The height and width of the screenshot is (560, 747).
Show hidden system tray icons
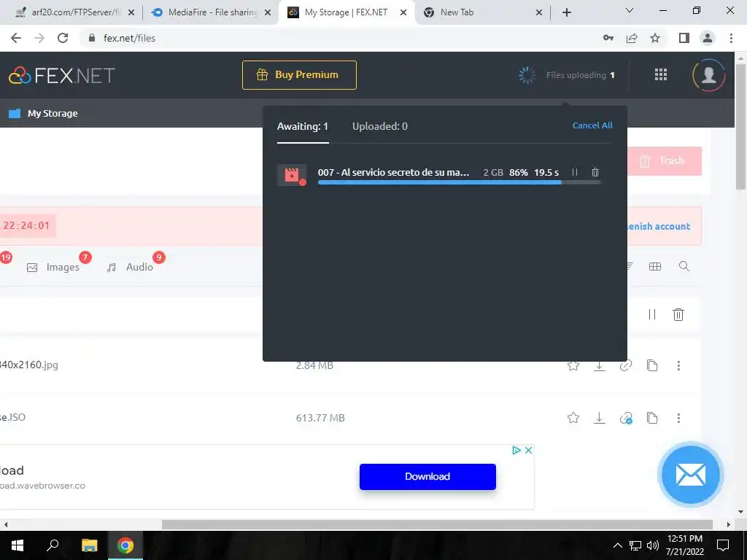click(617, 545)
